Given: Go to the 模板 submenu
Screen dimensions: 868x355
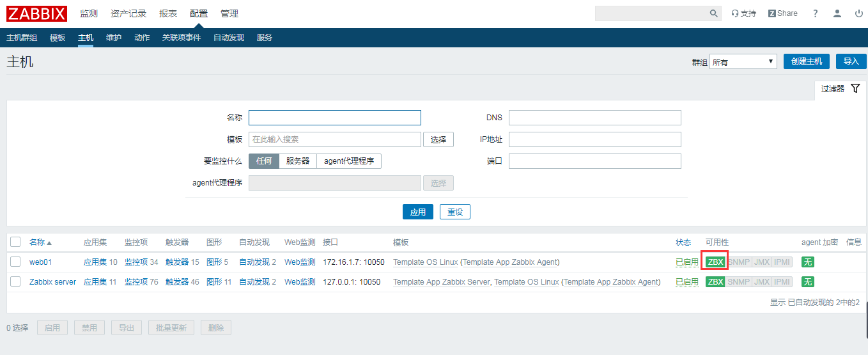Looking at the screenshot, I should (58, 38).
